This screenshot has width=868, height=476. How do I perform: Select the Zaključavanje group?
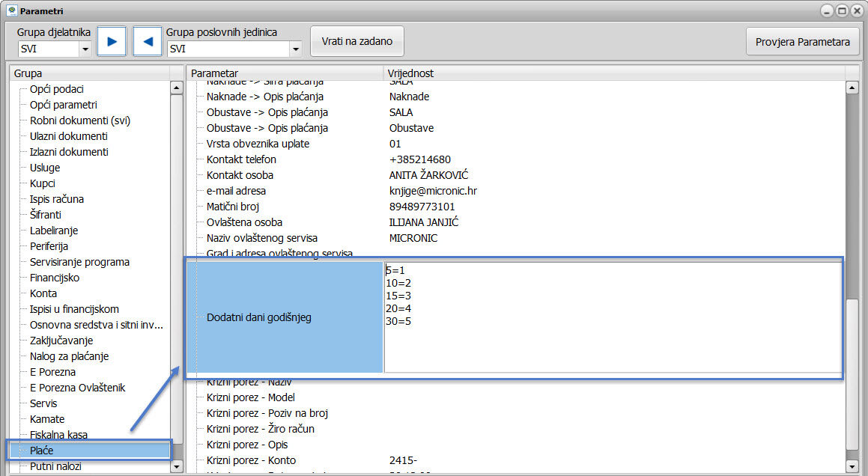(61, 341)
